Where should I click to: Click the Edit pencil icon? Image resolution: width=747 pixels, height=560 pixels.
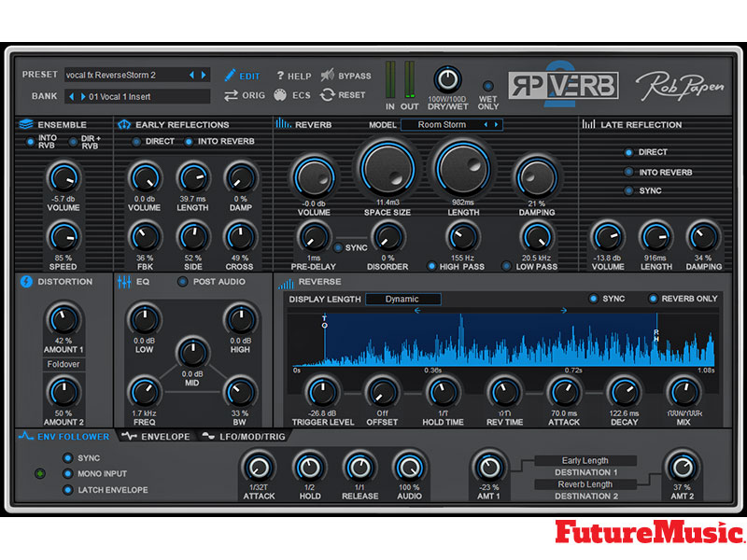tap(230, 76)
